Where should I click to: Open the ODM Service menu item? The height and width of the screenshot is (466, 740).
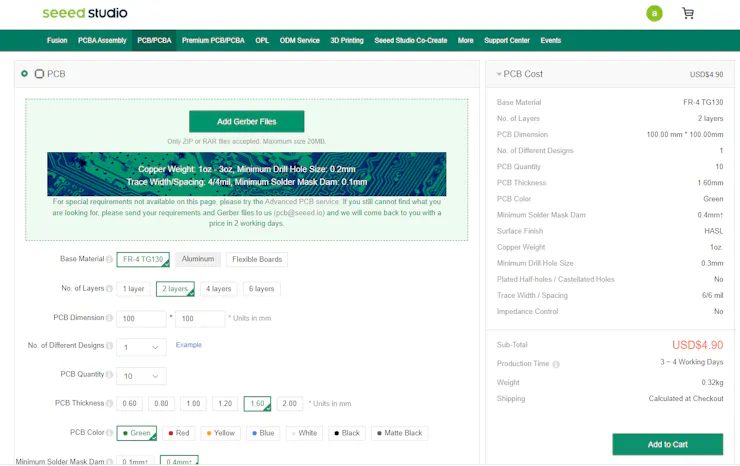(300, 41)
